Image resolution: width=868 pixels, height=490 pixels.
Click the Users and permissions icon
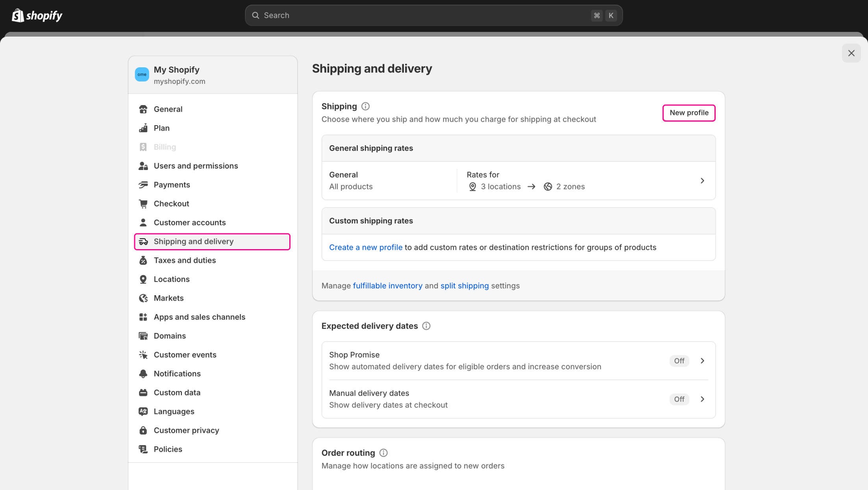click(x=143, y=166)
